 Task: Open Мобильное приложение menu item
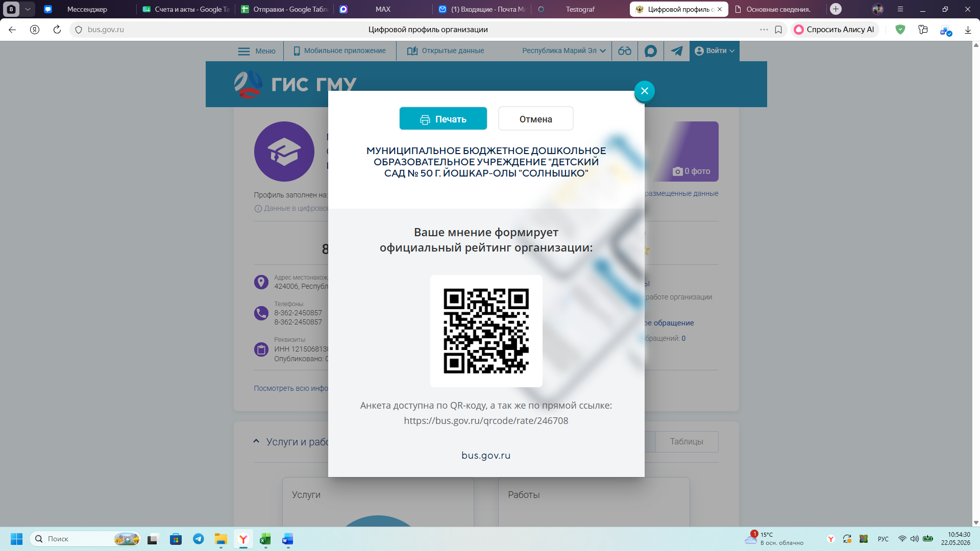point(339,51)
